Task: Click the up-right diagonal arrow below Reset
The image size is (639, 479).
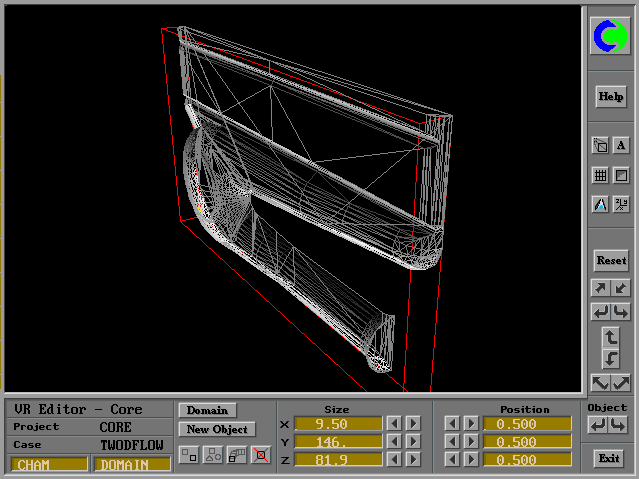Action: [x=600, y=288]
